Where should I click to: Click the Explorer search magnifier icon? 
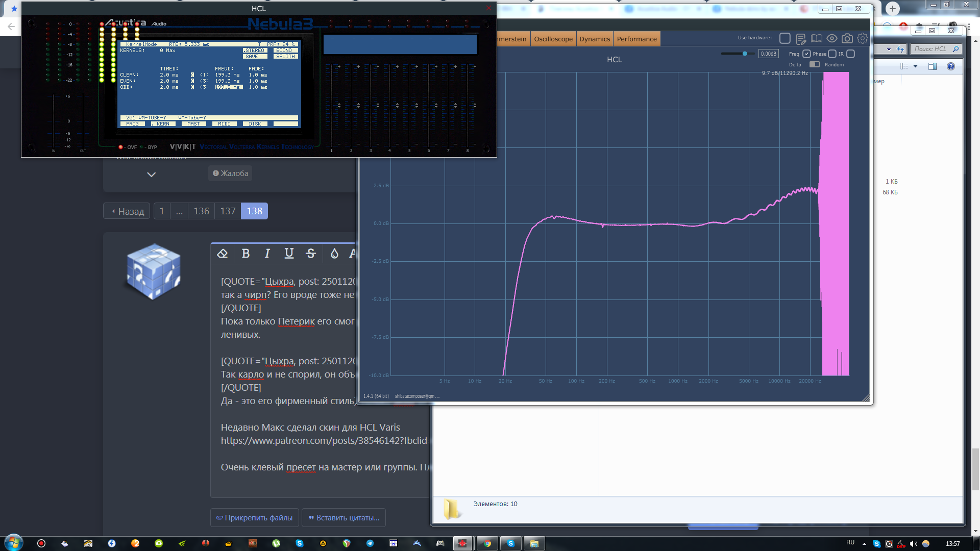(x=955, y=49)
